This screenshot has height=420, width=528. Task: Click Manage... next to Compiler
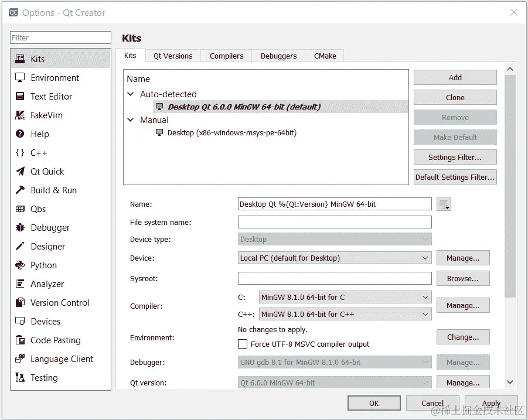point(463,306)
